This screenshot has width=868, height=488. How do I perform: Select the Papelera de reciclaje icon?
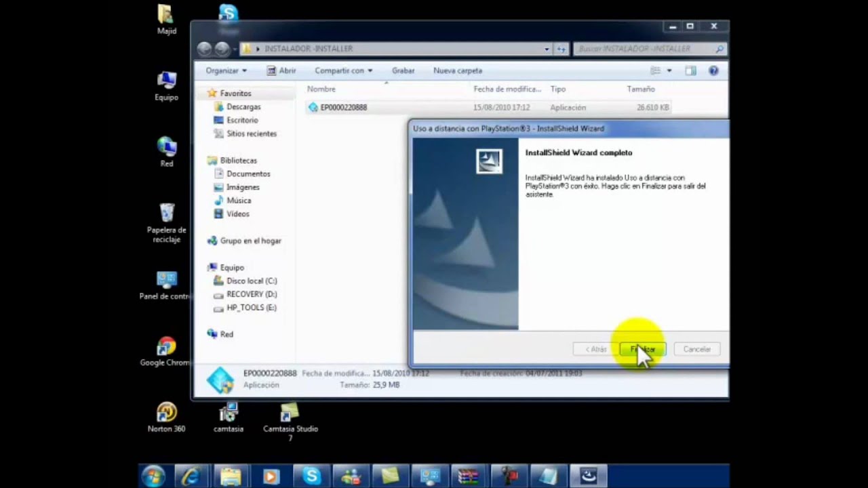click(x=166, y=223)
